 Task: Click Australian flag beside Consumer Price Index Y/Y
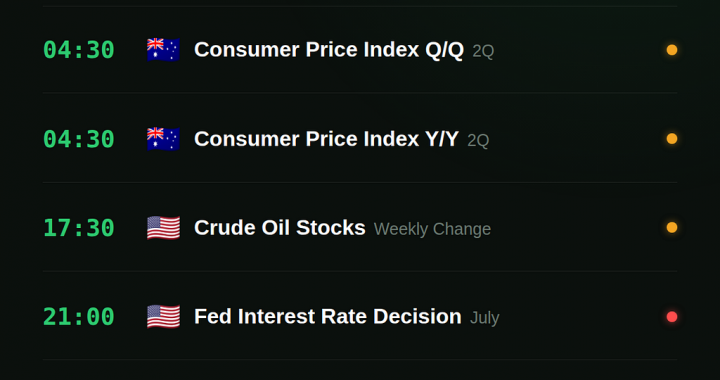(163, 139)
